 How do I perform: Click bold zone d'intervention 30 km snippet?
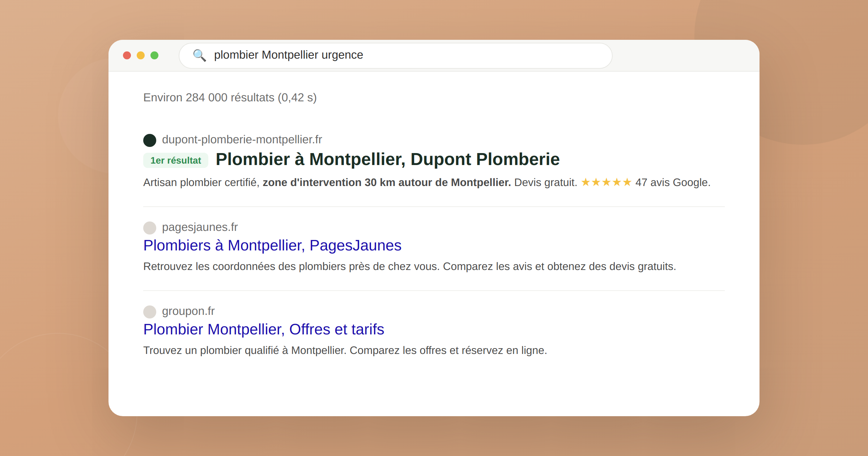386,182
